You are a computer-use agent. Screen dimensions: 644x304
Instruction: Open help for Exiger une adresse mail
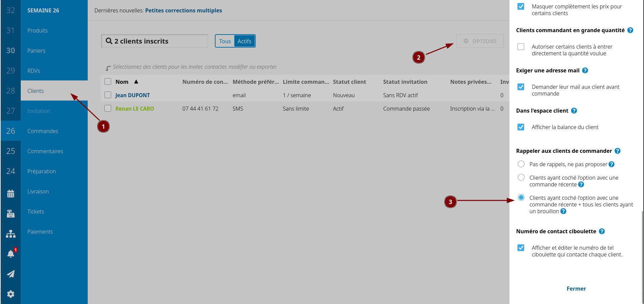click(x=585, y=70)
